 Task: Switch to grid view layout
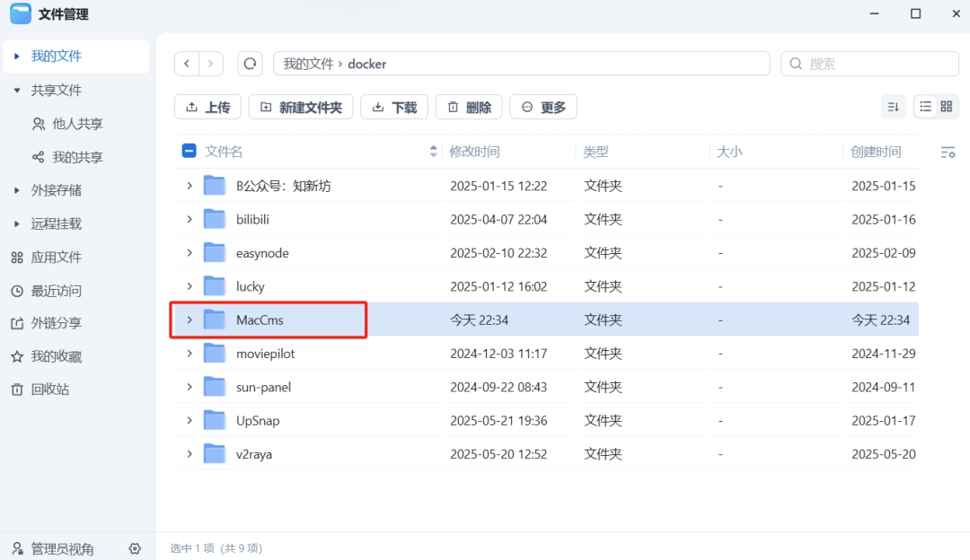[x=948, y=106]
